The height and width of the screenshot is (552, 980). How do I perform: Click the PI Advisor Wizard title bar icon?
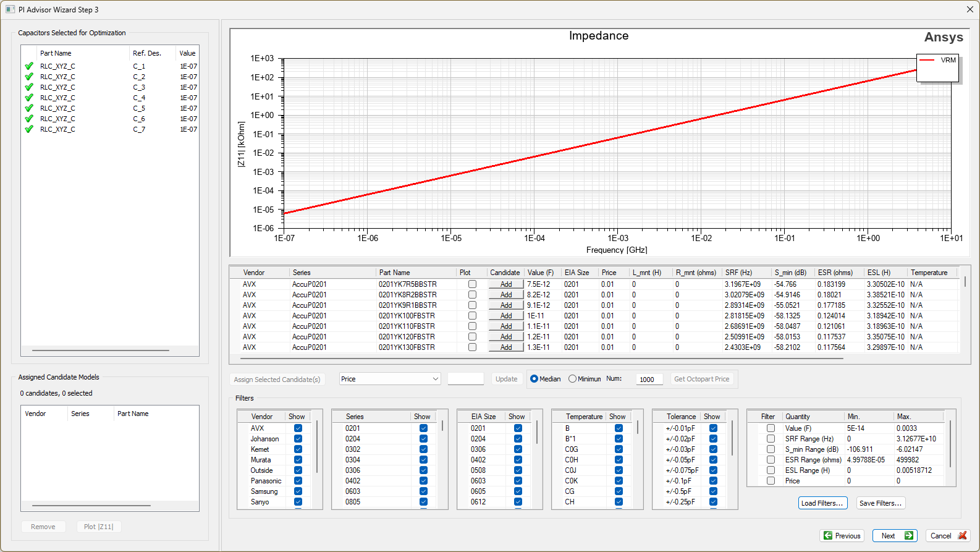point(10,9)
